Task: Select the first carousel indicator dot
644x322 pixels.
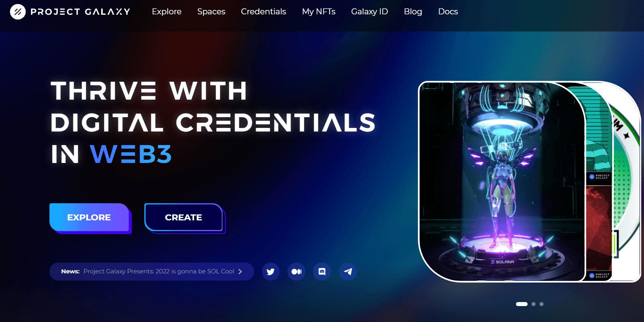Action: (522, 304)
